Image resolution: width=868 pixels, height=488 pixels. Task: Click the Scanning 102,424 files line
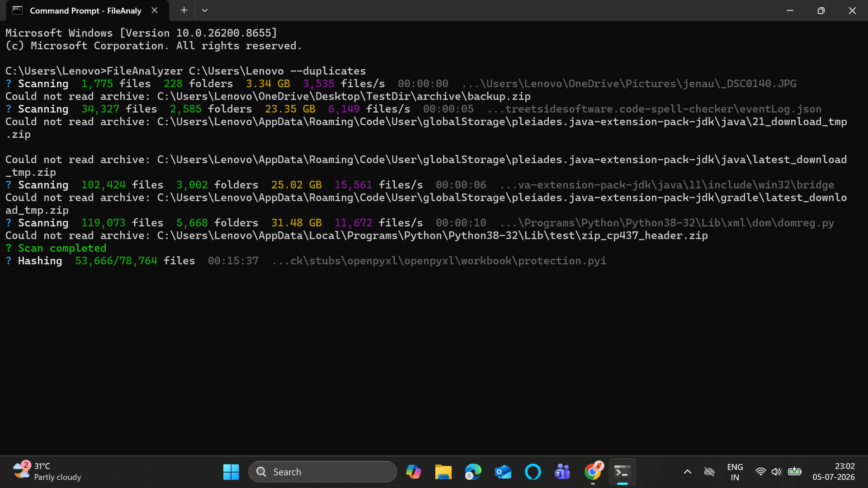coord(420,185)
